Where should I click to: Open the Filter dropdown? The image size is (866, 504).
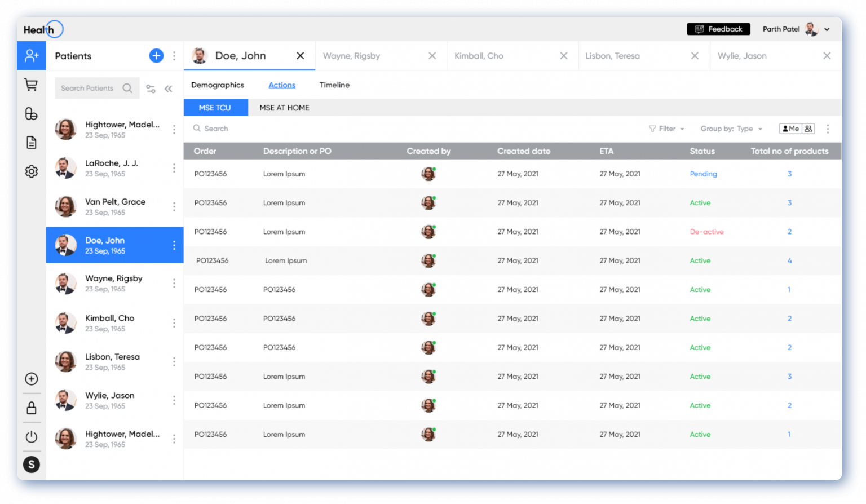(666, 129)
